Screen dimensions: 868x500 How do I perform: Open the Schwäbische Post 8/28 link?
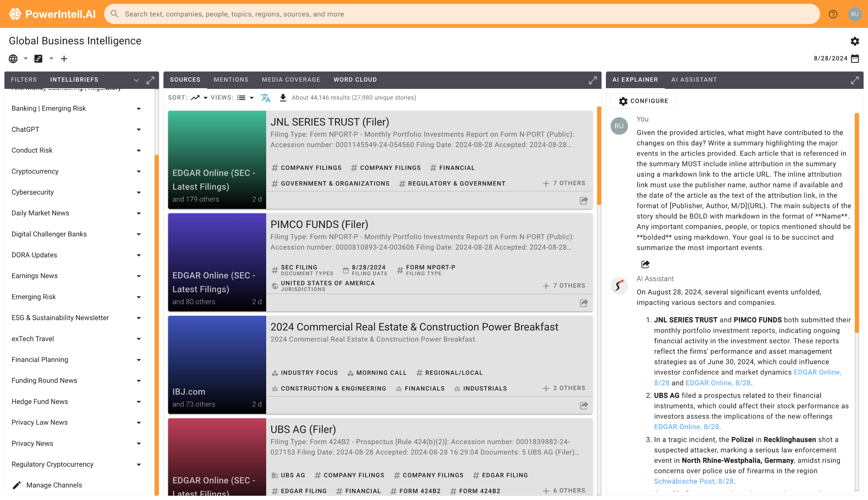pyautogui.click(x=693, y=481)
